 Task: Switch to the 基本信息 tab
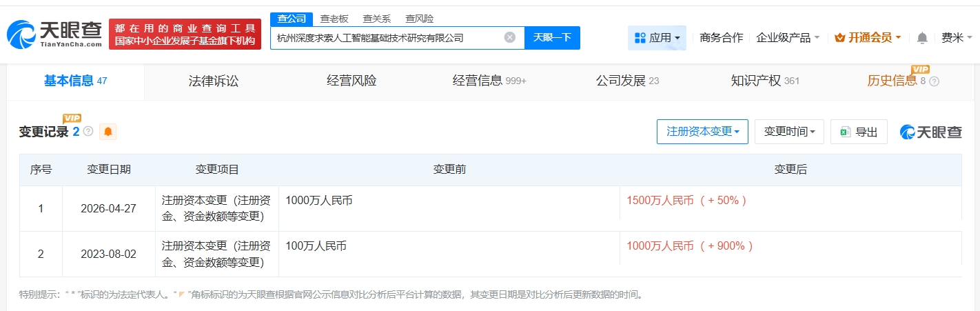click(75, 81)
